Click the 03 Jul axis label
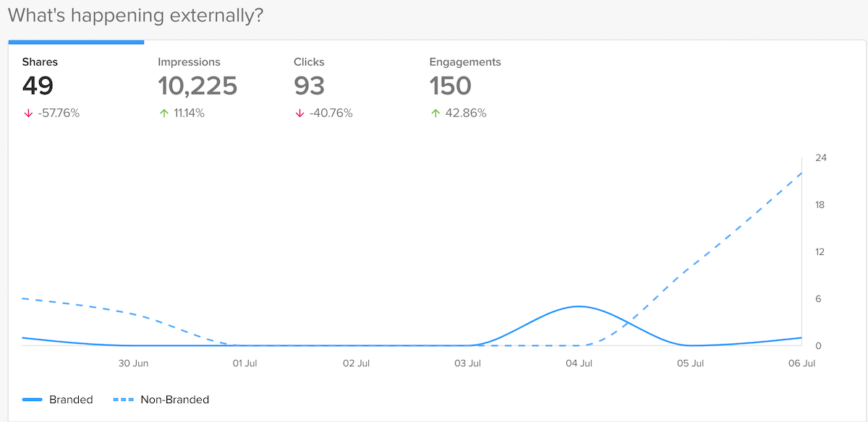This screenshot has width=868, height=422. point(469,363)
